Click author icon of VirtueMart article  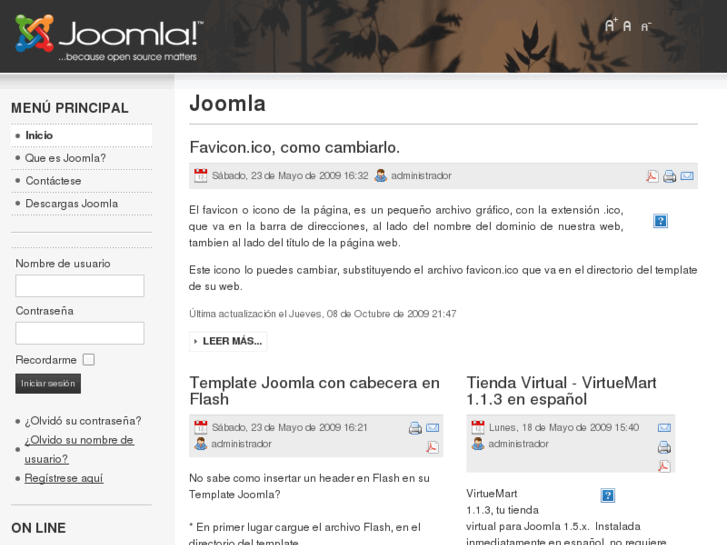(x=478, y=444)
